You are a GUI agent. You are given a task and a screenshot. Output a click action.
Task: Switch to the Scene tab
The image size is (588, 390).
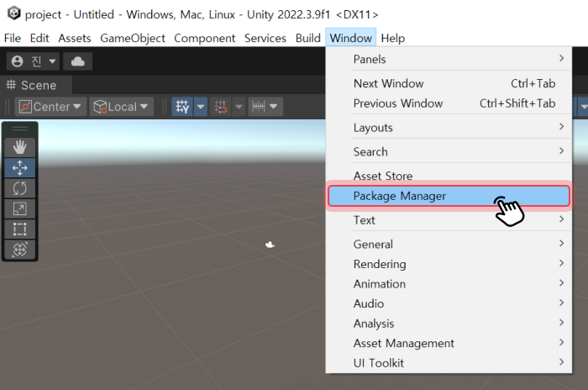(x=34, y=85)
